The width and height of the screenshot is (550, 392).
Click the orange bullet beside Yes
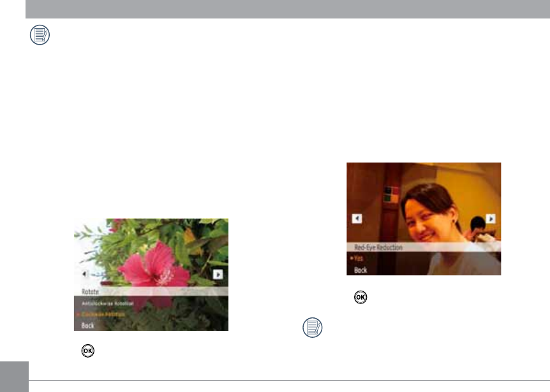[x=352, y=258]
